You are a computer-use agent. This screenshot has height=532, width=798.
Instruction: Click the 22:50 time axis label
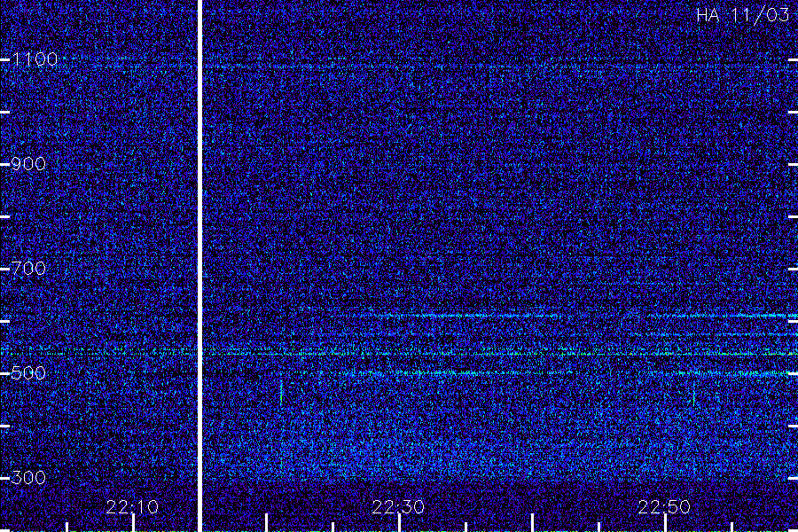coord(664,507)
